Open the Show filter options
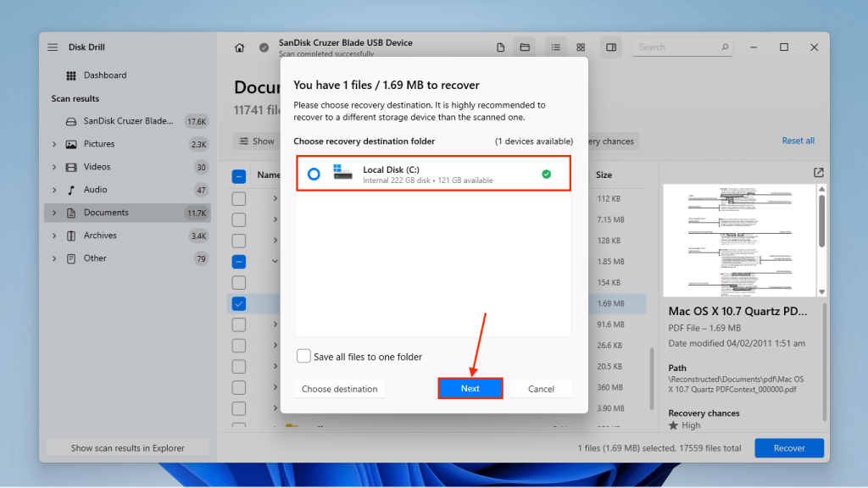Screen dimensions: 868x488 [x=256, y=141]
